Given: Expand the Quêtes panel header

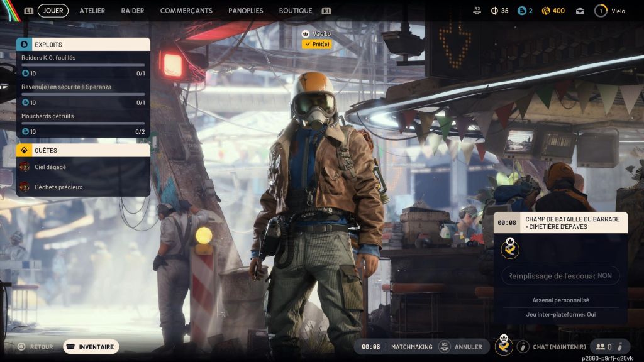Looking at the screenshot, I should [83, 150].
